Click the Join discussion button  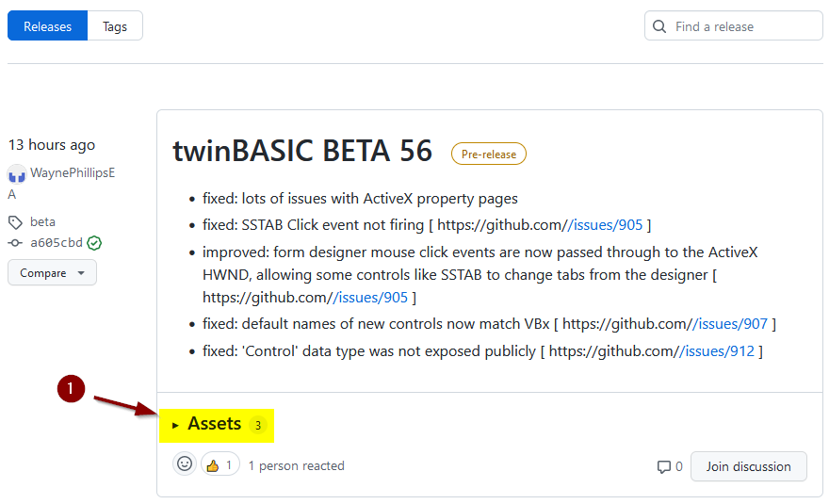pyautogui.click(x=749, y=466)
